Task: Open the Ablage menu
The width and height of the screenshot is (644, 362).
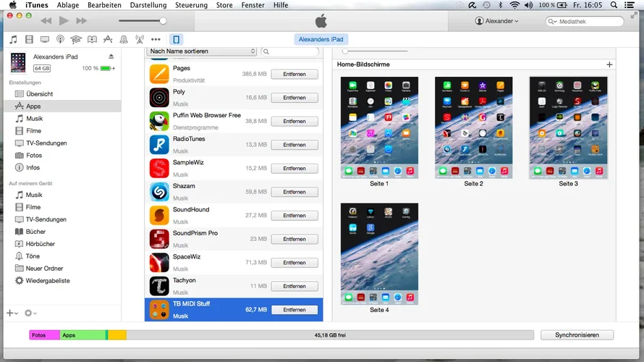Action: pyautogui.click(x=68, y=5)
